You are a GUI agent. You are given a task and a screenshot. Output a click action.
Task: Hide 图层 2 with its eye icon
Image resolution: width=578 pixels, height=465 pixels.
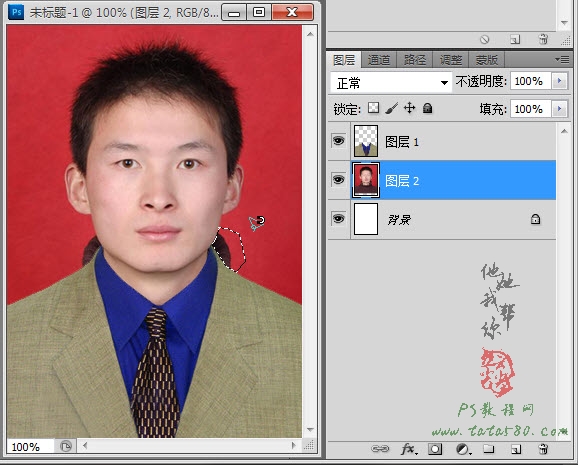[338, 180]
